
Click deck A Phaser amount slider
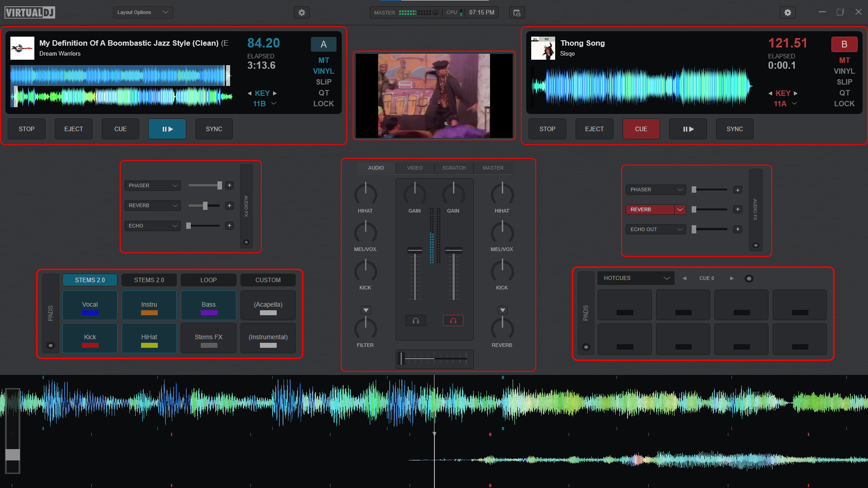[205, 185]
